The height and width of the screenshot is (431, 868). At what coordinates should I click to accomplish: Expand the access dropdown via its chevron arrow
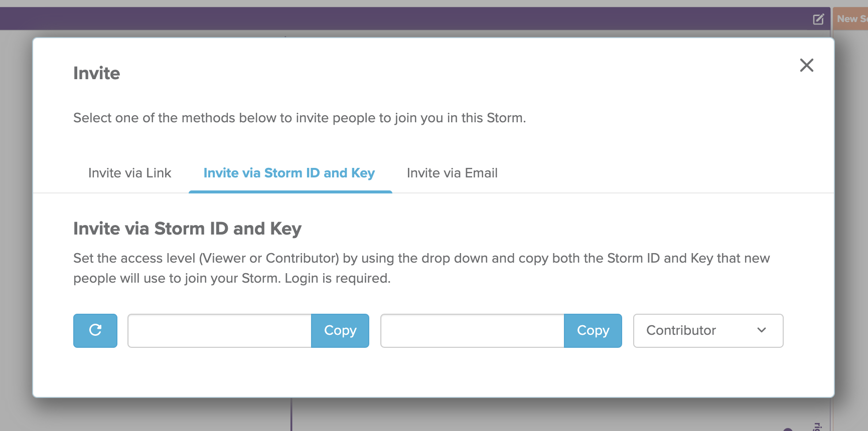[762, 330]
